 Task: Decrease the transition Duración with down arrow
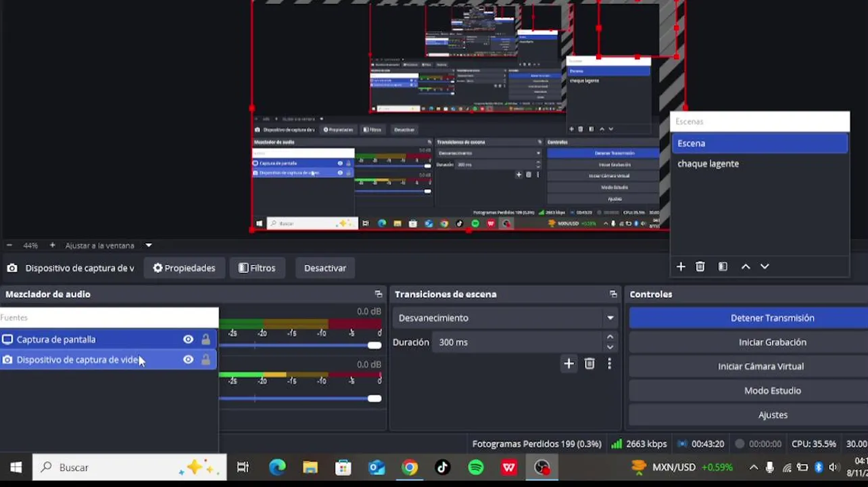point(610,347)
